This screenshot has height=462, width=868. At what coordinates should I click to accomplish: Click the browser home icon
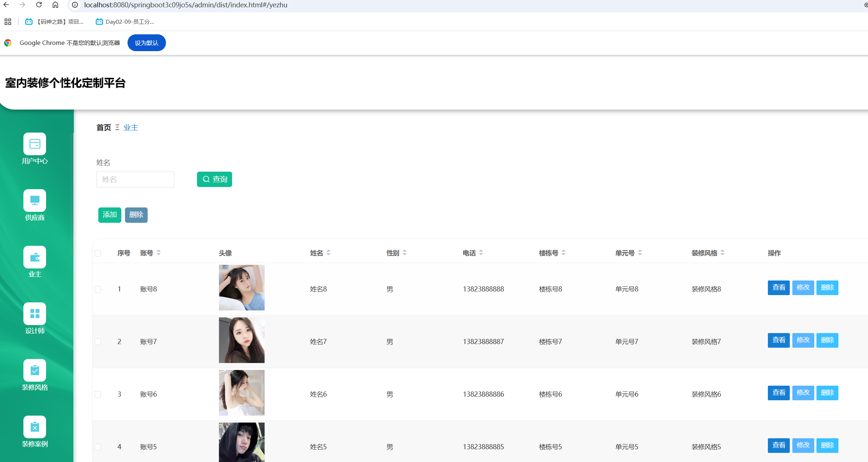55,5
